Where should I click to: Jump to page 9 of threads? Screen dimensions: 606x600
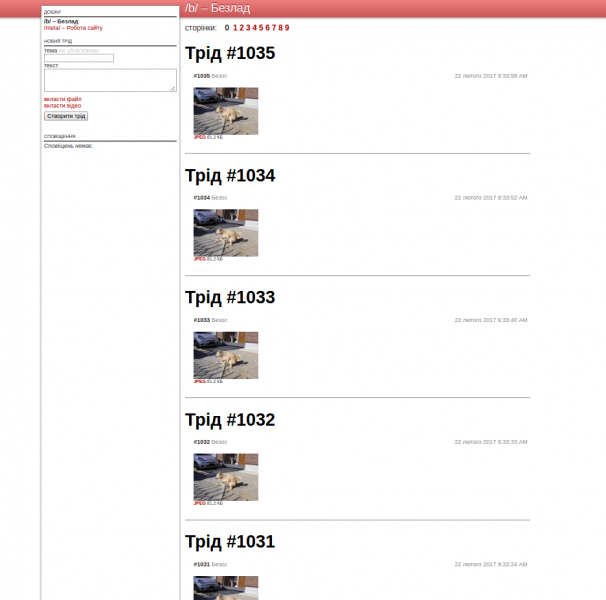tap(287, 28)
